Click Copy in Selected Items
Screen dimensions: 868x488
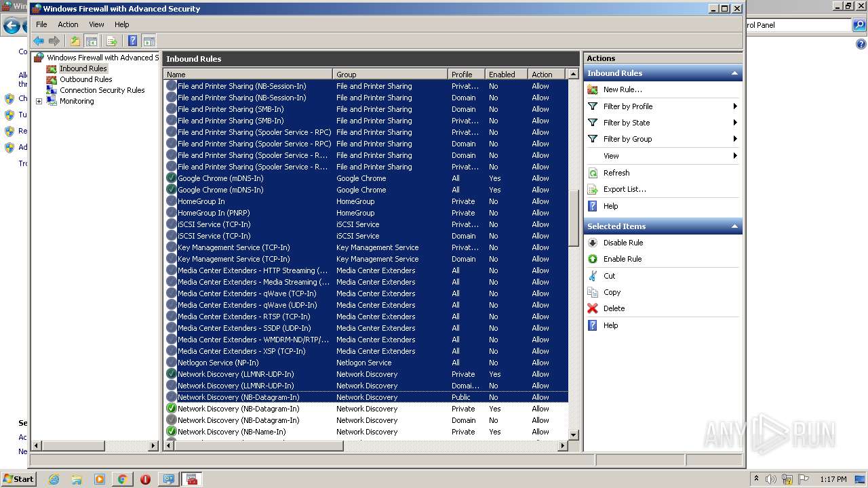(x=612, y=292)
